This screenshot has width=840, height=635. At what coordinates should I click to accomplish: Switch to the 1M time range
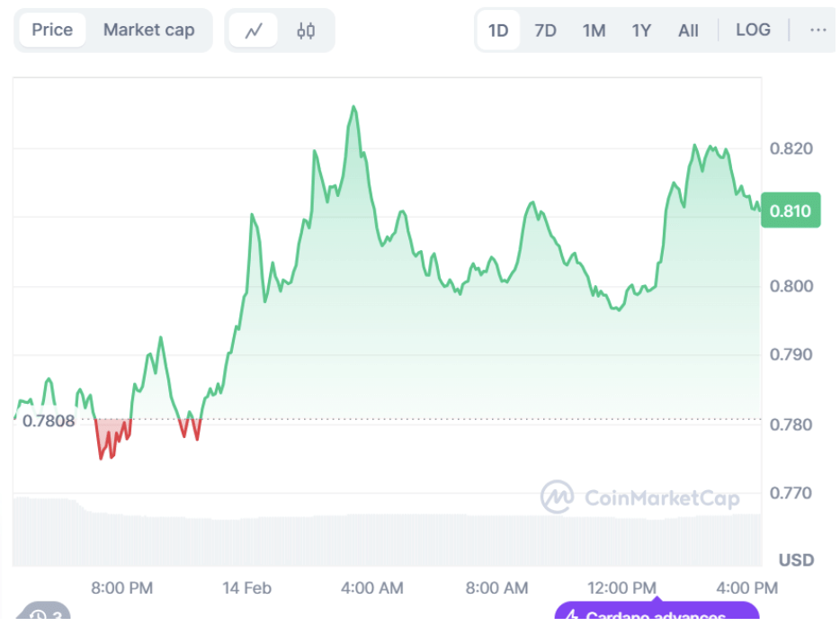[x=594, y=31]
